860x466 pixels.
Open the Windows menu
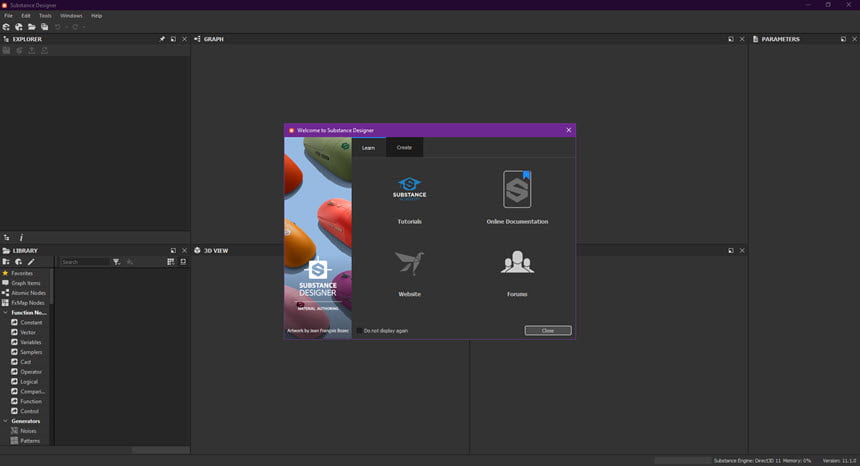pyautogui.click(x=71, y=16)
